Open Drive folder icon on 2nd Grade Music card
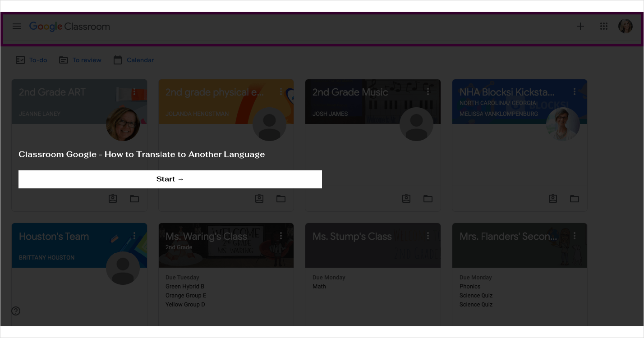This screenshot has width=644, height=338. pyautogui.click(x=428, y=198)
